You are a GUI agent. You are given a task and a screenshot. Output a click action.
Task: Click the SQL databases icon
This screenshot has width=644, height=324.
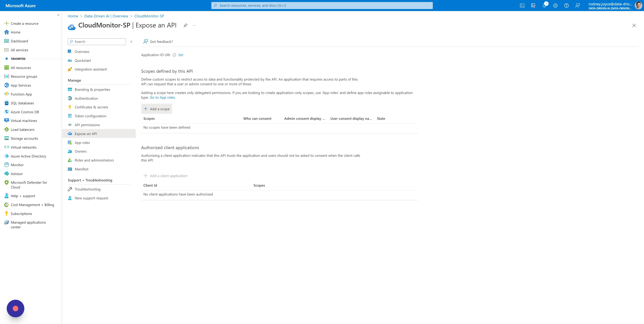pyautogui.click(x=7, y=103)
